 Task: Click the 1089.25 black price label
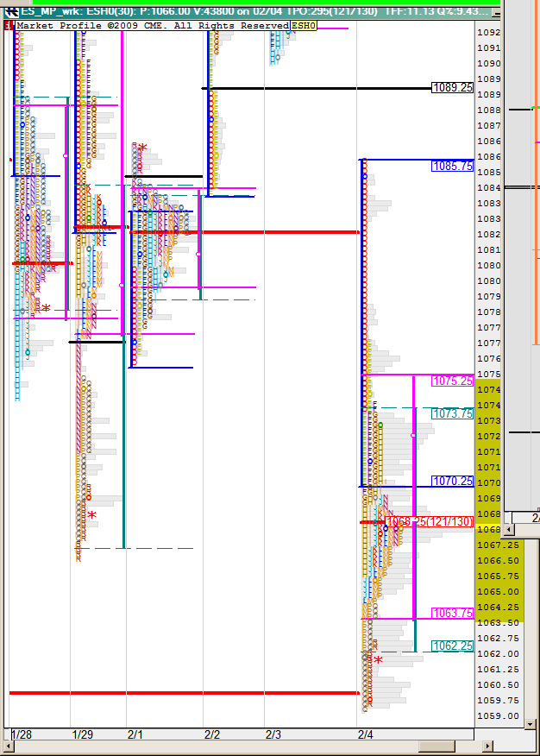pos(453,88)
